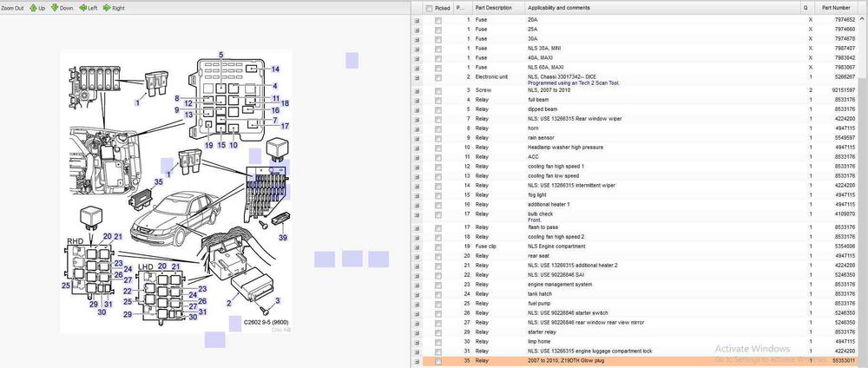Expand the Electronic unit DICE row
Image resolution: width=868 pixels, height=368 pixels.
[x=418, y=77]
